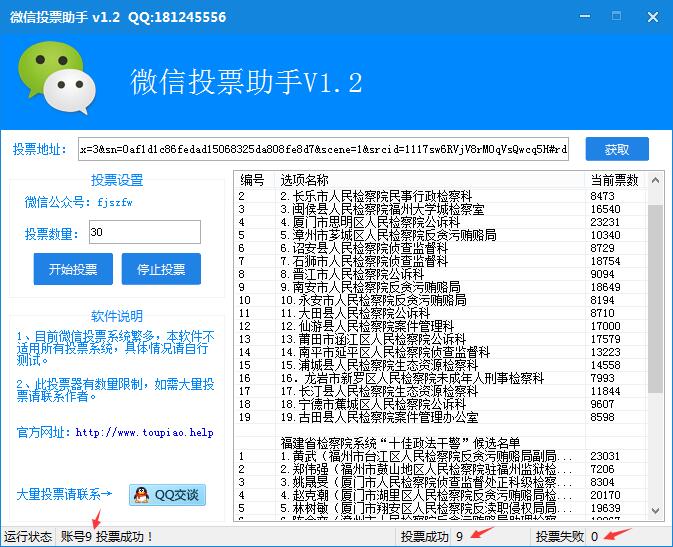Screen dimensions: 673x547
Task: Open the title bar dropdown menu icon
Action: pyautogui.click(x=553, y=17)
